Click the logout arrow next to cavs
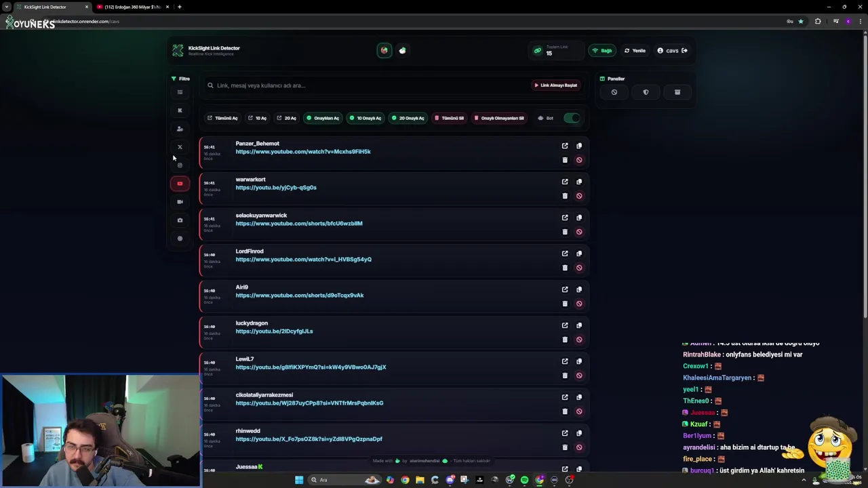The width and height of the screenshot is (868, 488). [x=684, y=50]
